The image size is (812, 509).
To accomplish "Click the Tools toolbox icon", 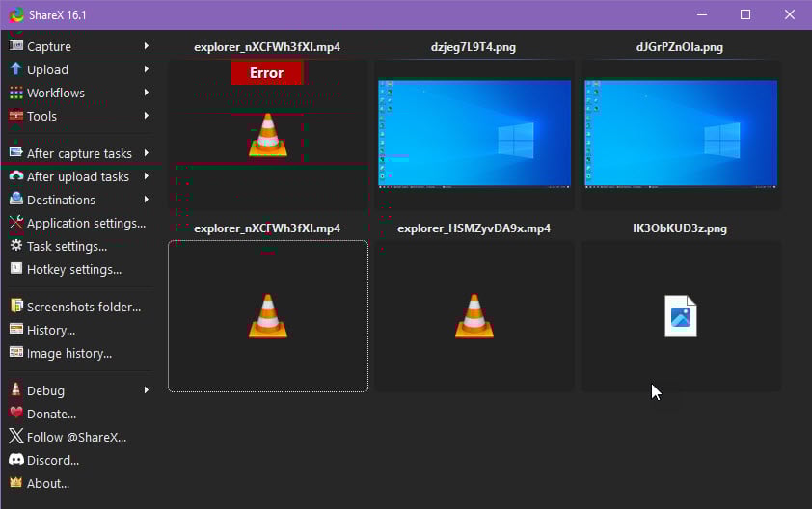I will 16,116.
